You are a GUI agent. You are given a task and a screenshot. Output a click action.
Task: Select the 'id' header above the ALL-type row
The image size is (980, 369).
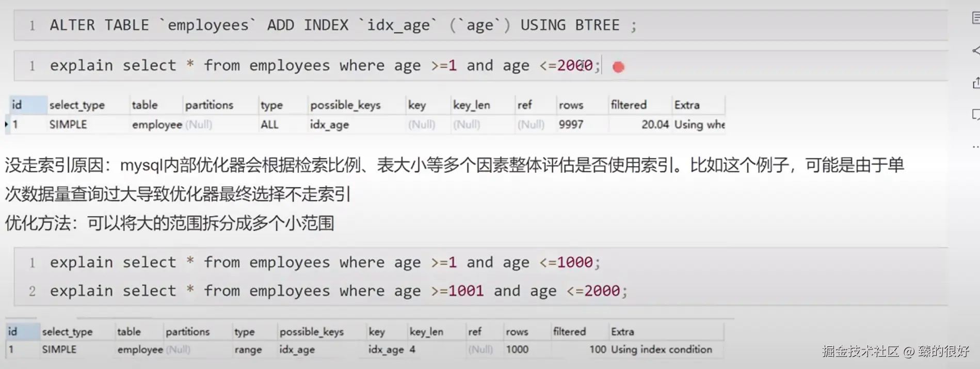click(x=17, y=105)
